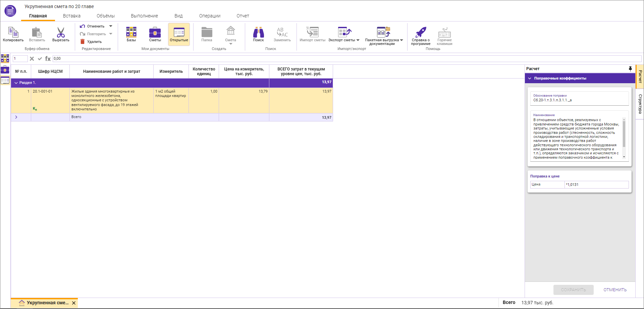Screen dimensions: 644x309
Task: Toggle the pin on Расчет panel
Action: [630, 68]
